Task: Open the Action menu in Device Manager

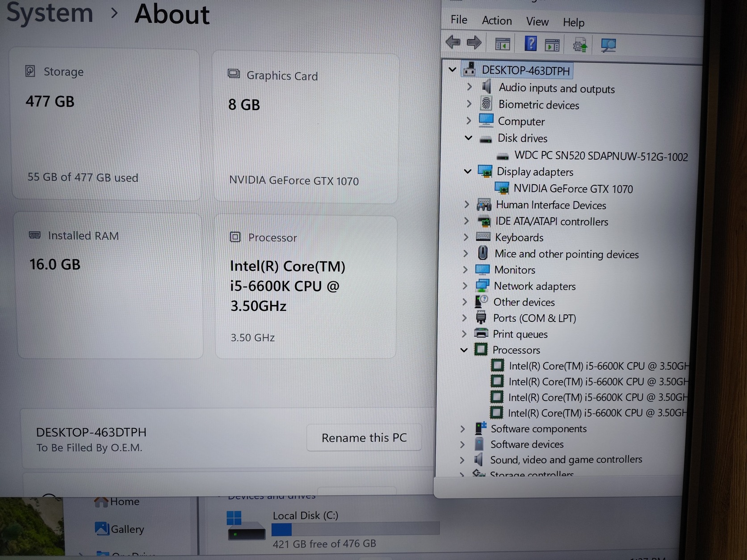Action: coord(497,21)
